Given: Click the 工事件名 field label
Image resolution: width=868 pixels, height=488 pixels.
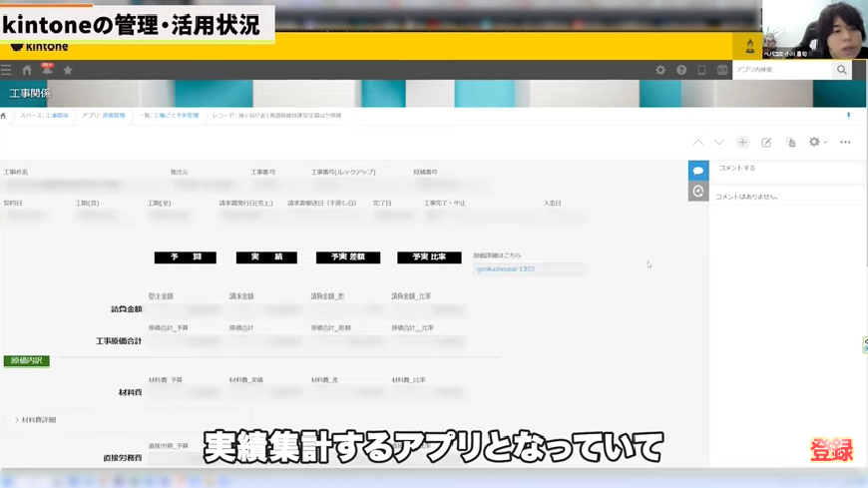Looking at the screenshot, I should point(16,173).
